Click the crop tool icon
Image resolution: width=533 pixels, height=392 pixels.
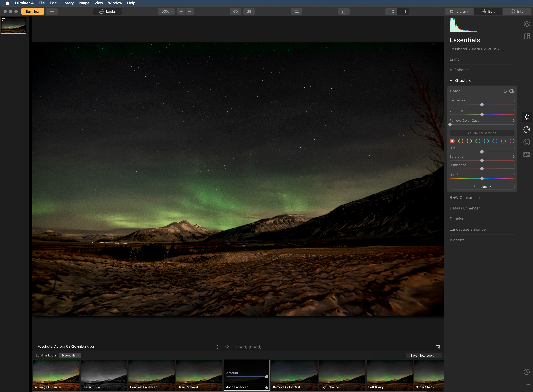click(x=296, y=11)
